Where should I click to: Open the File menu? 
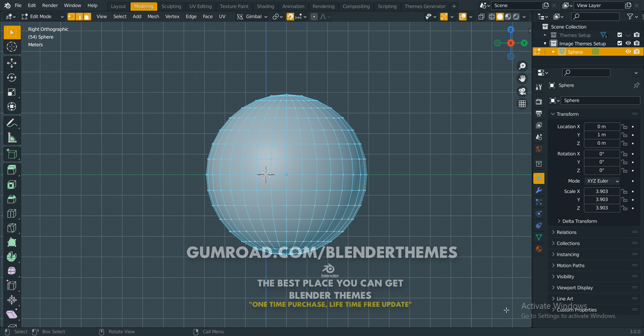18,5
